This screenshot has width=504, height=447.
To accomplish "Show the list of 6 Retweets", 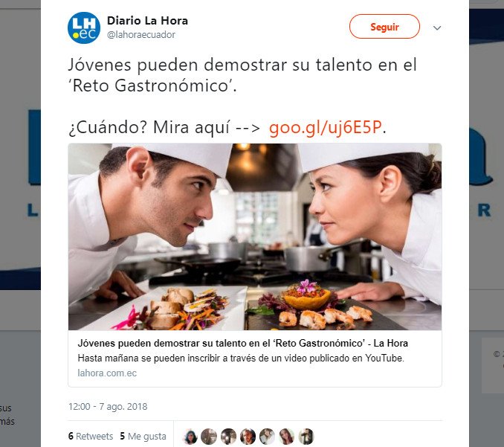I will point(91,436).
